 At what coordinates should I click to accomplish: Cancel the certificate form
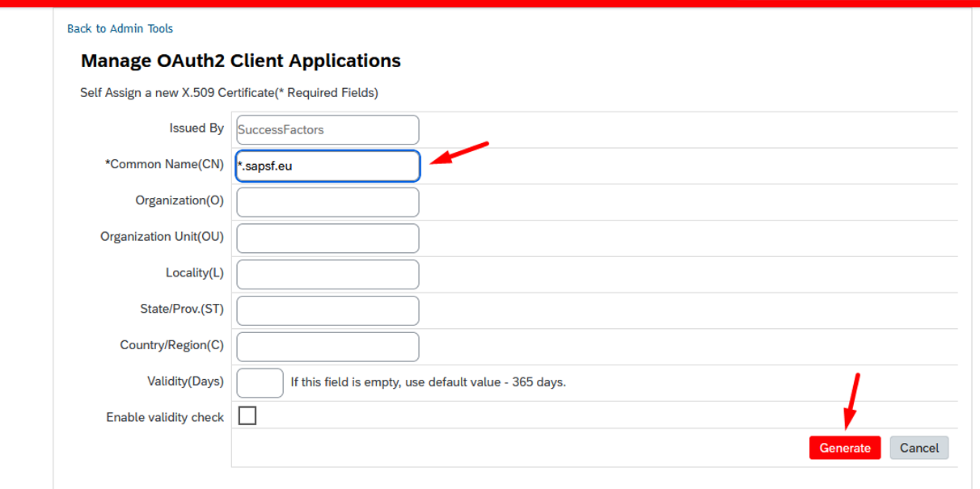click(x=919, y=448)
